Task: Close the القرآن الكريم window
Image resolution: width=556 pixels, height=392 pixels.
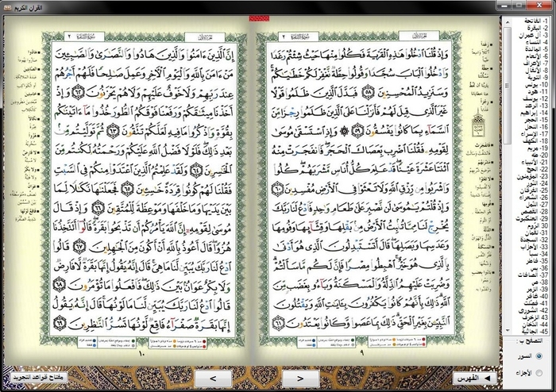Action: point(540,6)
